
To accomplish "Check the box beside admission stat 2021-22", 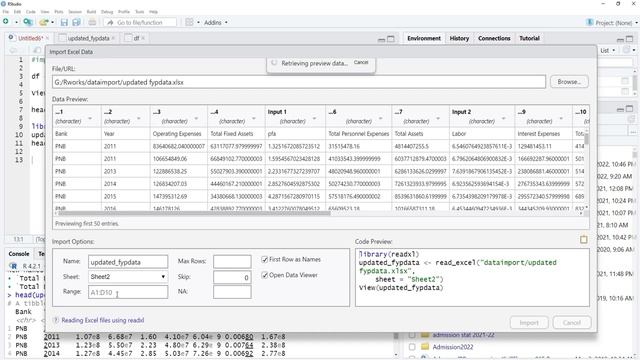I will point(412,335).
